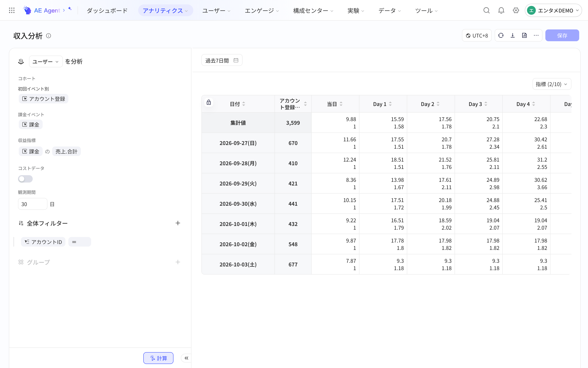Open the 実験 menu
Image resolution: width=588 pixels, height=368 pixels.
356,10
